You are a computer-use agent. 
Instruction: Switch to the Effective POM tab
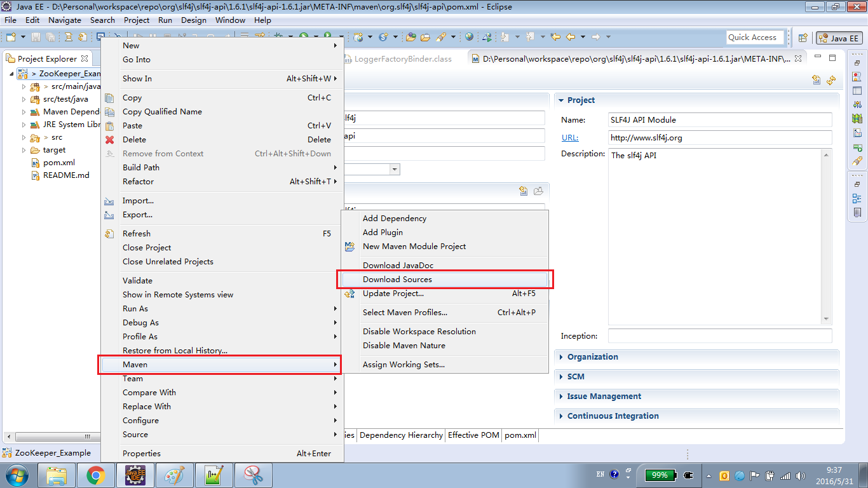(x=473, y=435)
